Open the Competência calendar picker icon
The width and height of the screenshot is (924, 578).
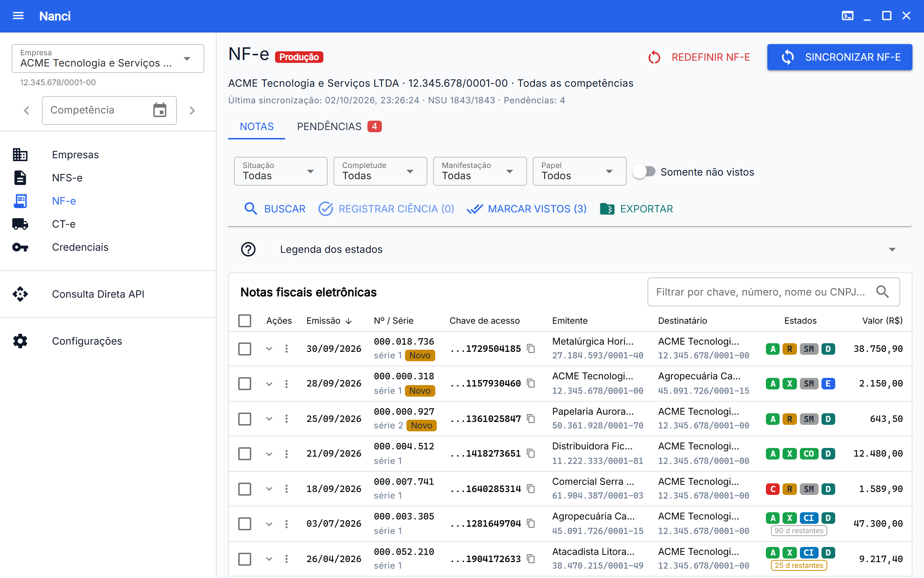[x=160, y=111]
